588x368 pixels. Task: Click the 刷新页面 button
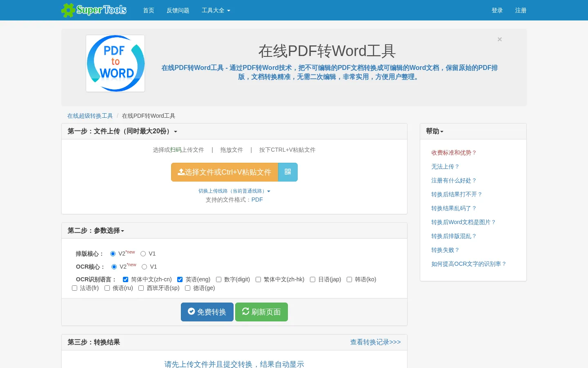(261, 312)
